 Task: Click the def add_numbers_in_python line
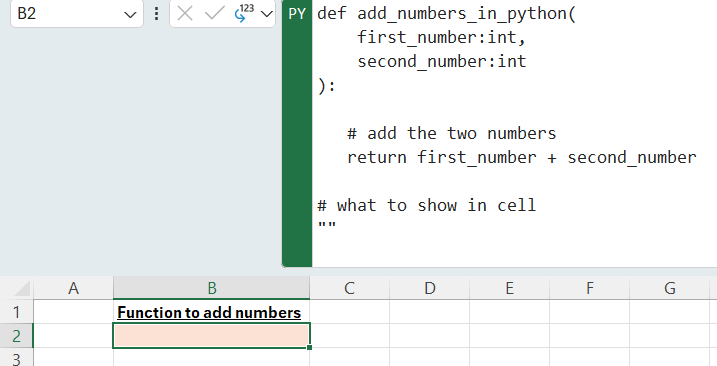(x=446, y=14)
